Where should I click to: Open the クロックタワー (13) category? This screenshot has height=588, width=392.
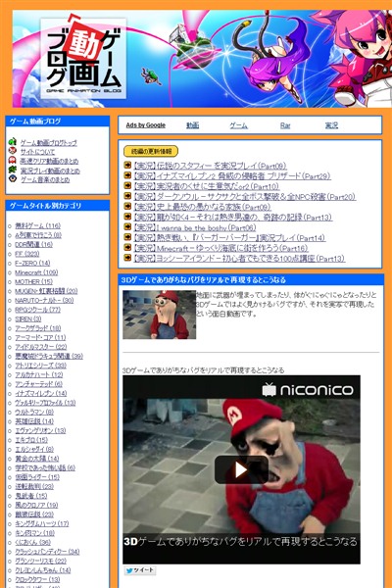pyautogui.click(x=37, y=580)
